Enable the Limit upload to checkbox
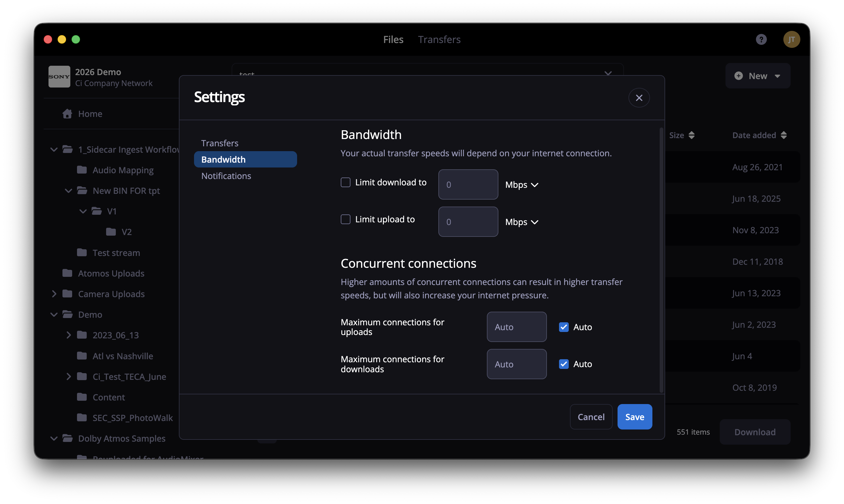 pyautogui.click(x=345, y=219)
